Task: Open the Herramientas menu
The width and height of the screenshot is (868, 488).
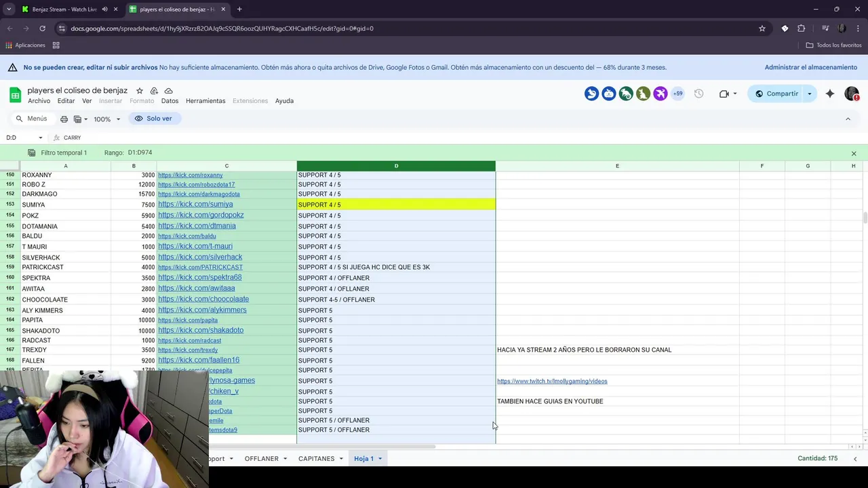Action: tap(205, 101)
